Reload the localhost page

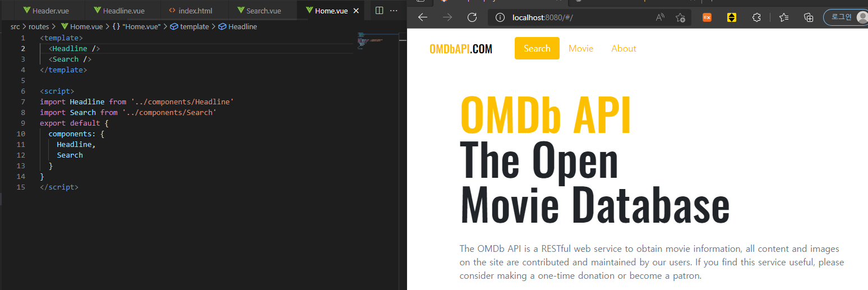(x=472, y=17)
